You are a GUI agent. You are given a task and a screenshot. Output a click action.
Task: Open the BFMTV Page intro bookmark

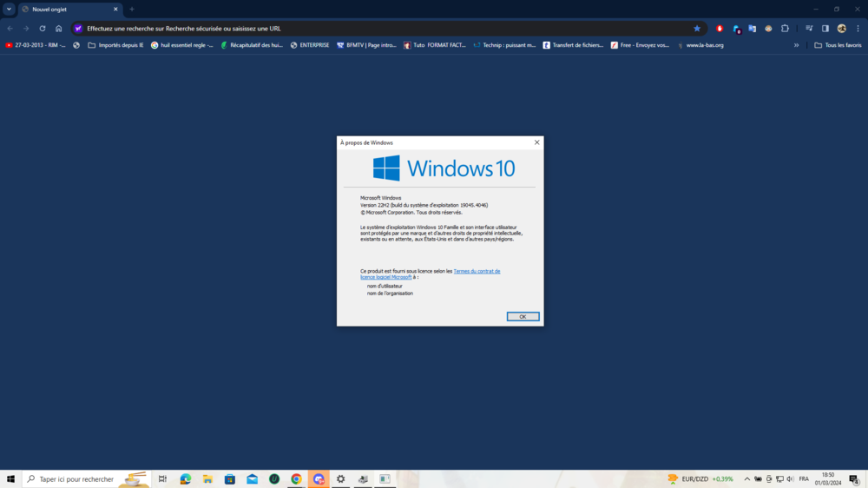(x=366, y=45)
